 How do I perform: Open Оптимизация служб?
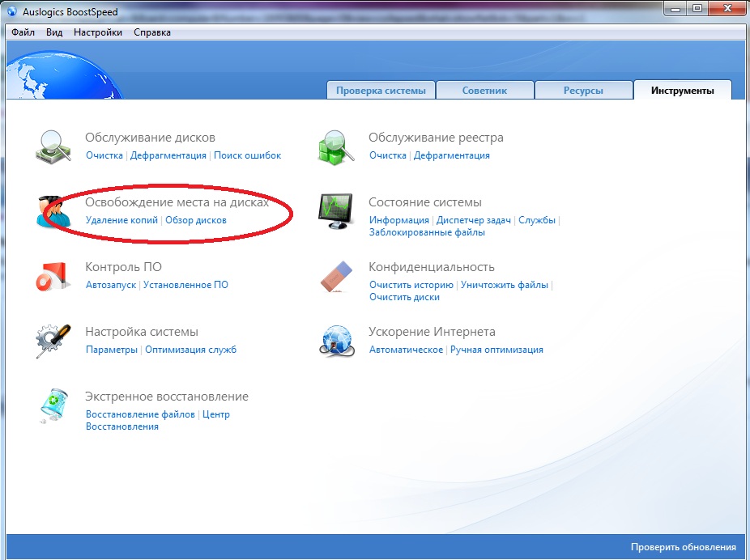point(190,350)
